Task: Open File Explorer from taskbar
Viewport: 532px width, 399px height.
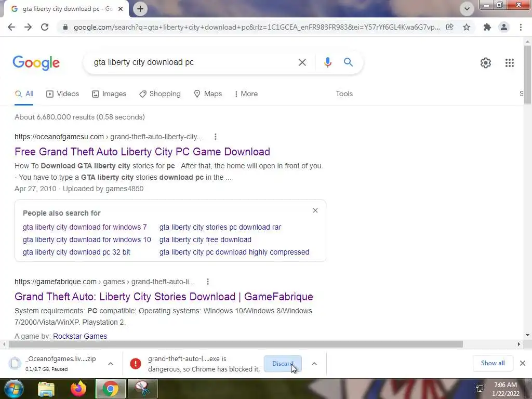Action: point(46,389)
